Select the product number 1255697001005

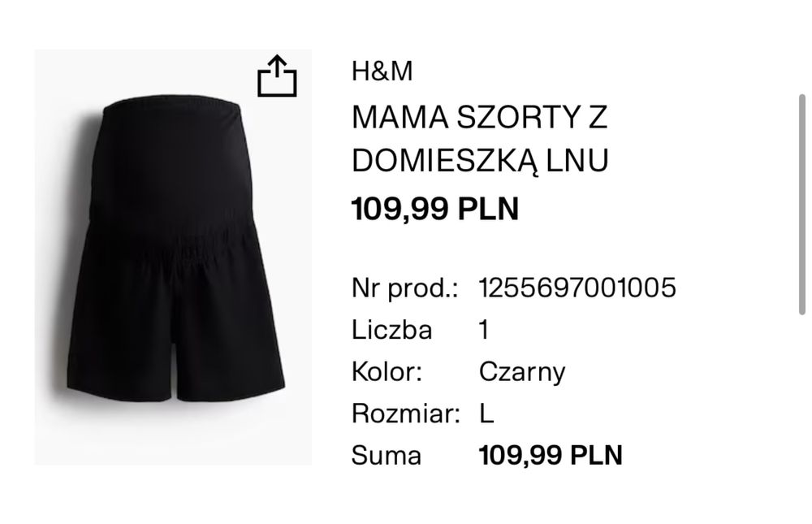click(x=577, y=288)
